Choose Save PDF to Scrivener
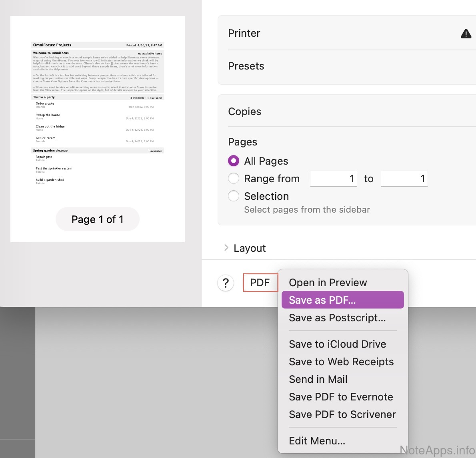 tap(342, 414)
